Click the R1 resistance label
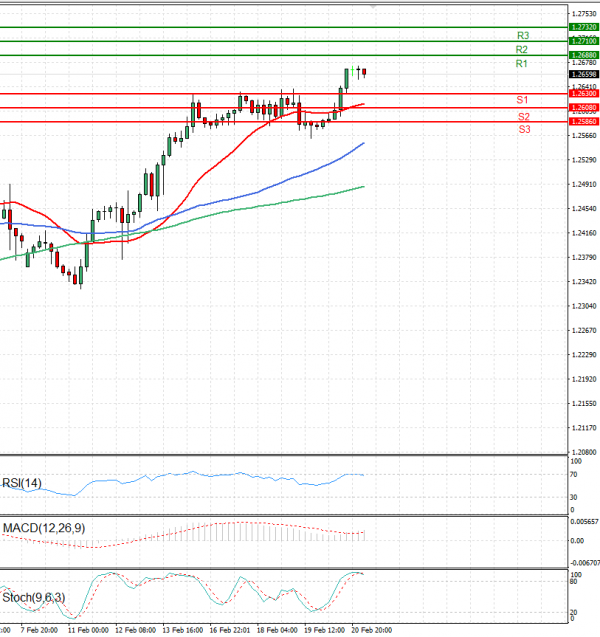 click(522, 64)
